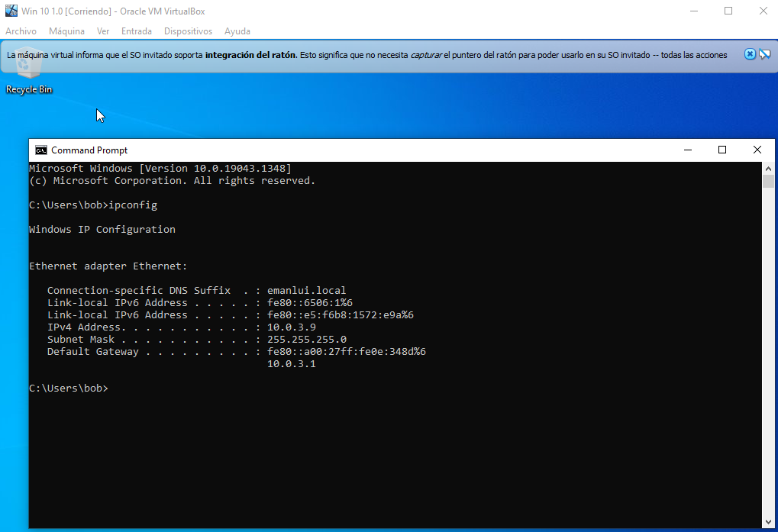Viewport: 778px width, 532px height.
Task: Open the Máquina menu
Action: pos(66,31)
